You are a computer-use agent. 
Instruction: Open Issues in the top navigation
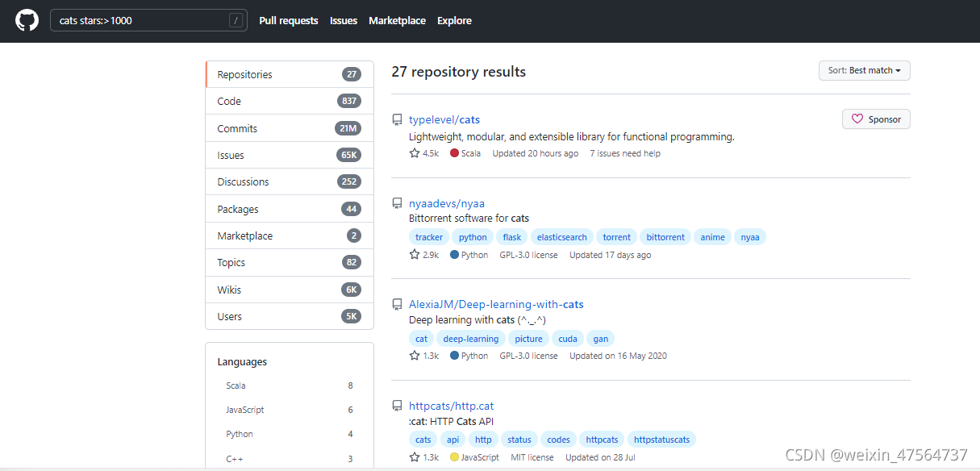[344, 21]
